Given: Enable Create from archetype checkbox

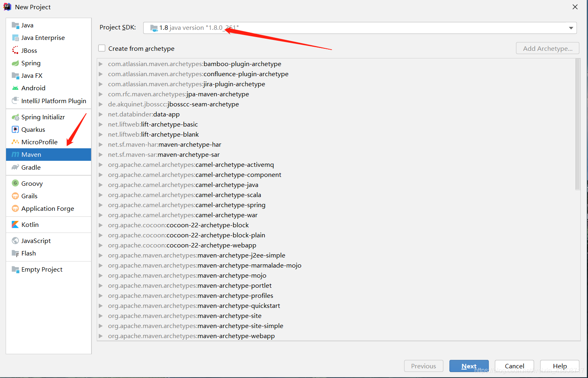Looking at the screenshot, I should pyautogui.click(x=102, y=48).
